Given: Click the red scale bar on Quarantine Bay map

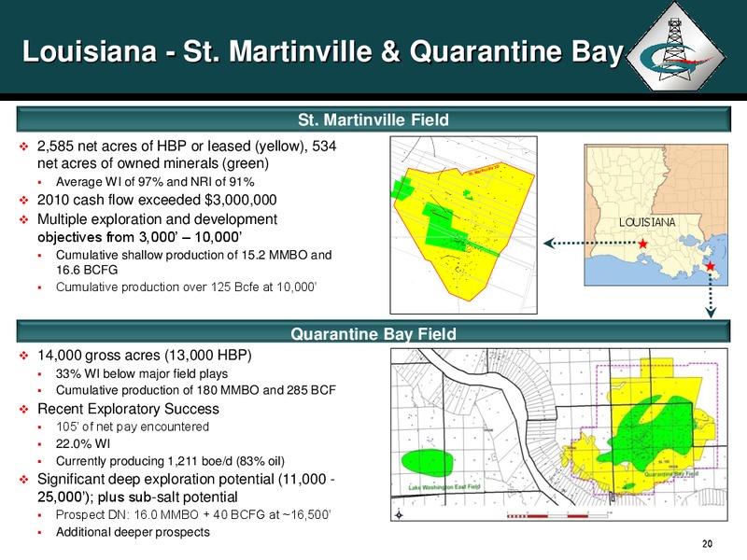Looking at the screenshot, I should [557, 516].
